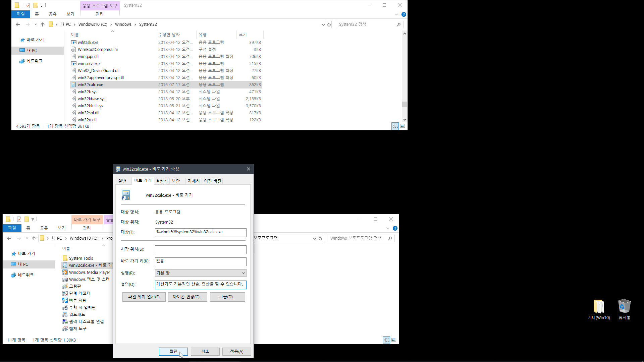Open the 실행(R) window mode dropdown
This screenshot has width=644, height=362.
(x=201, y=273)
